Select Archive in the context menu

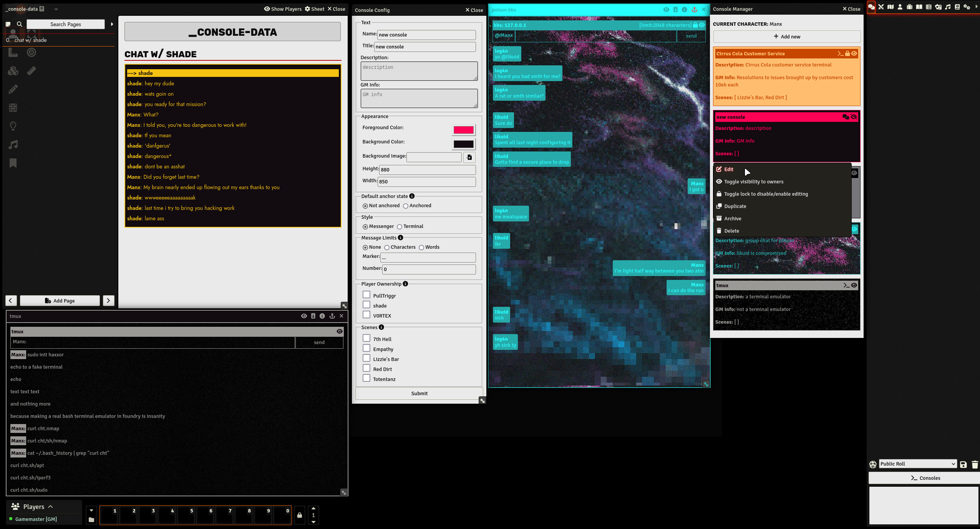coord(733,218)
